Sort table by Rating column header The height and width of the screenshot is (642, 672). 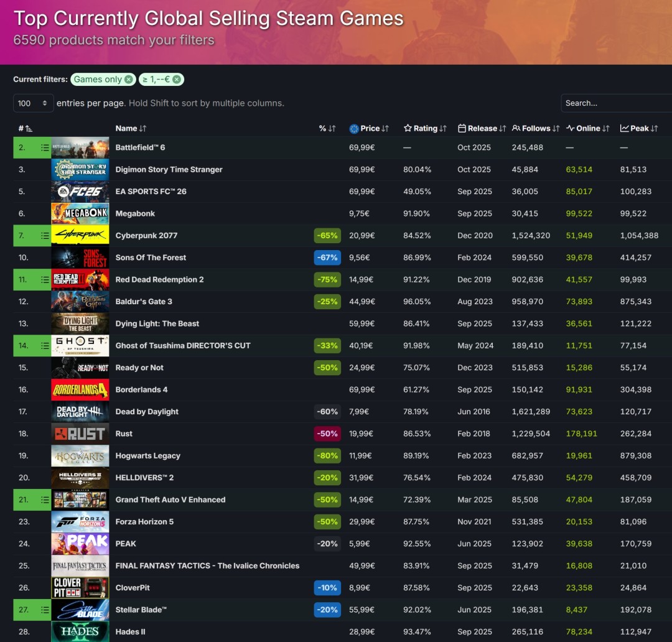(x=425, y=128)
